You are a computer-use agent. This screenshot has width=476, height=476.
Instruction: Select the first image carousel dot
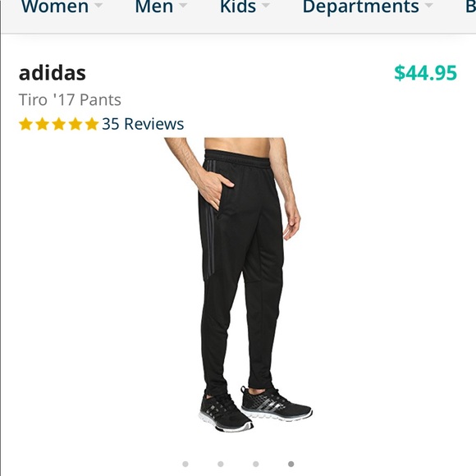click(x=185, y=464)
